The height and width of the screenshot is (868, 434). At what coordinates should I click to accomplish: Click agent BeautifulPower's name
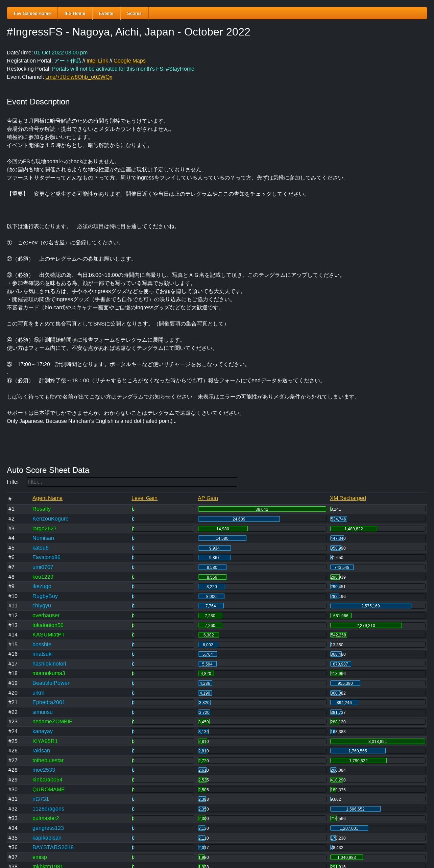coord(51,683)
